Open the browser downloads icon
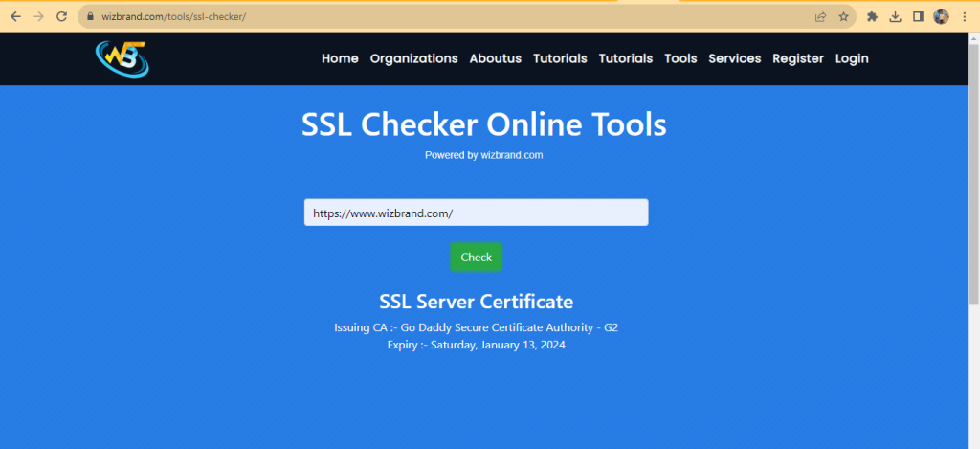This screenshot has width=980, height=449. tap(895, 16)
